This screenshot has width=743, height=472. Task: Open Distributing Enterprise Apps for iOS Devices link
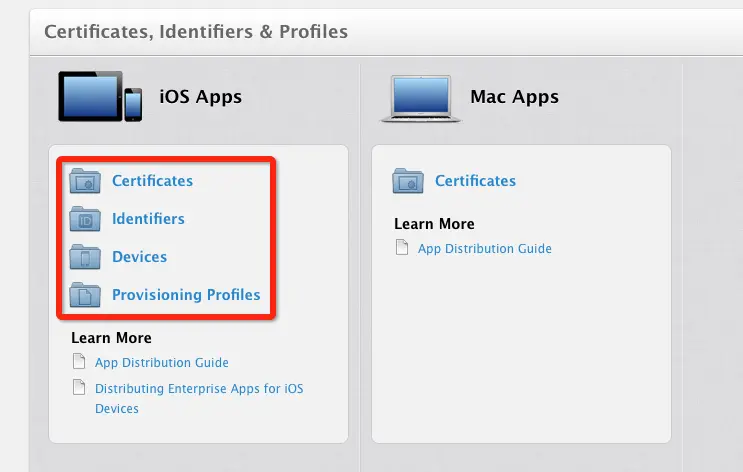[x=199, y=399]
